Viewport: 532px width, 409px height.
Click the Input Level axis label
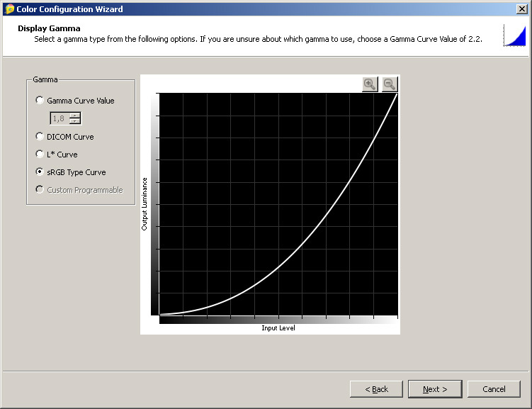[x=278, y=328]
